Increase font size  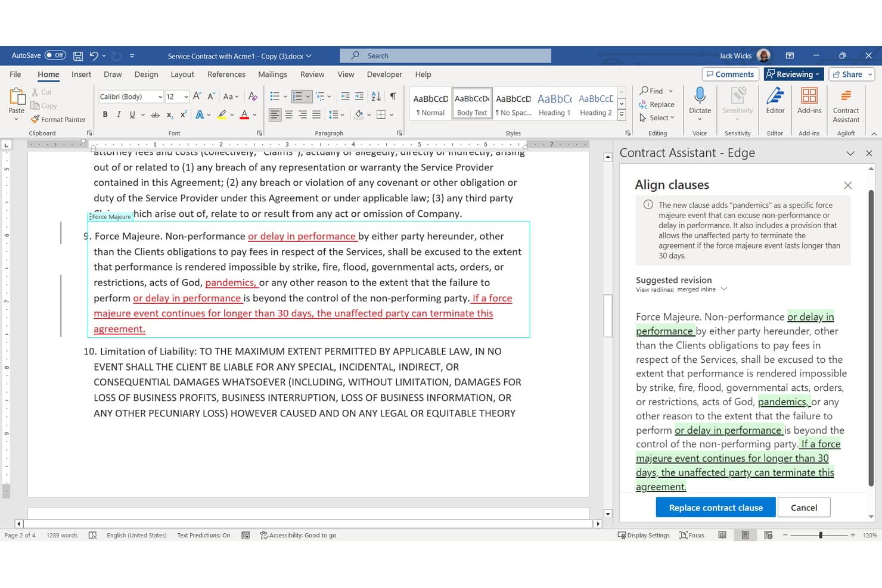tap(197, 97)
